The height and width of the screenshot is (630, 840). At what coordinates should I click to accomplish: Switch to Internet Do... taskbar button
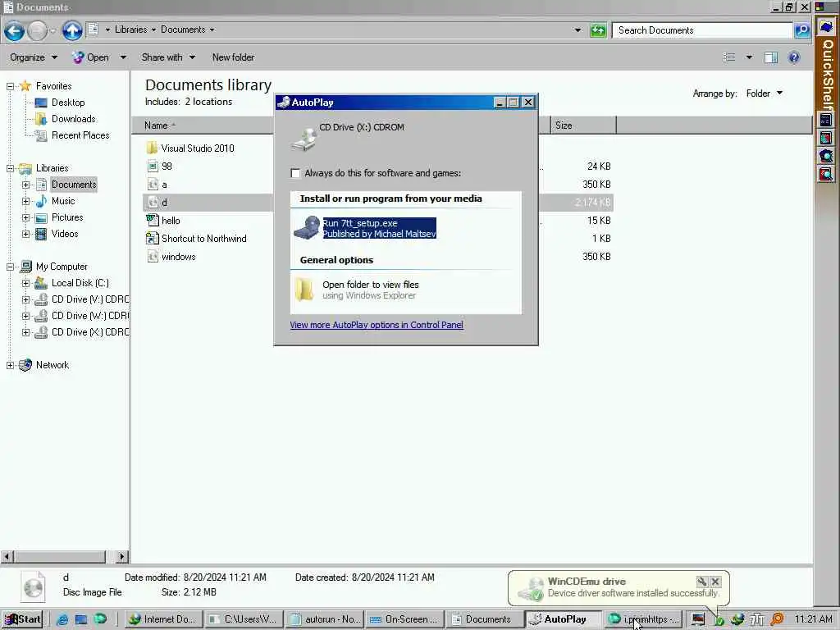click(x=163, y=619)
